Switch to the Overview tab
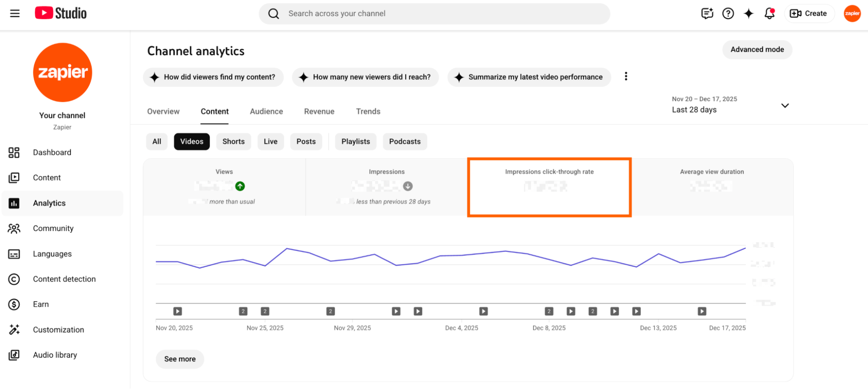This screenshot has height=389, width=868. (x=163, y=111)
